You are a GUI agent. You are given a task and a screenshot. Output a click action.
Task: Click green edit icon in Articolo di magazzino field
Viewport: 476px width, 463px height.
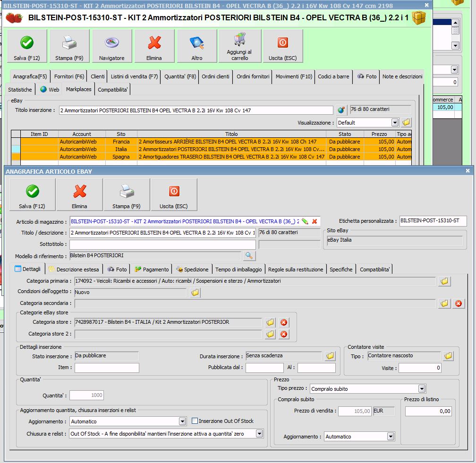[x=305, y=221]
